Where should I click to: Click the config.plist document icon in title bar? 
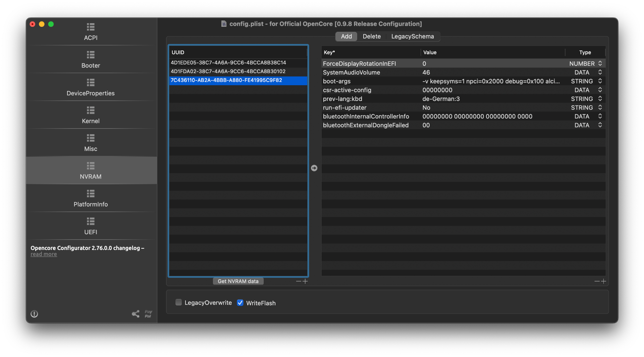click(224, 24)
